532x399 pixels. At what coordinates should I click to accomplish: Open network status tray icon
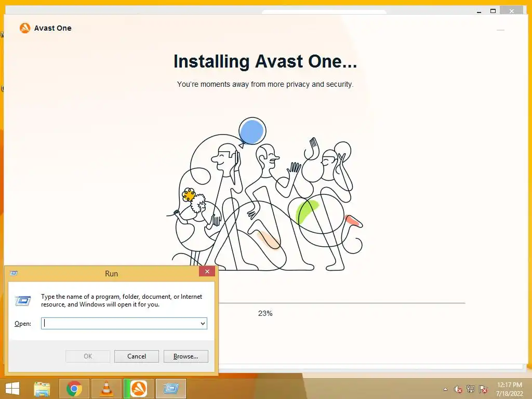tap(471, 389)
